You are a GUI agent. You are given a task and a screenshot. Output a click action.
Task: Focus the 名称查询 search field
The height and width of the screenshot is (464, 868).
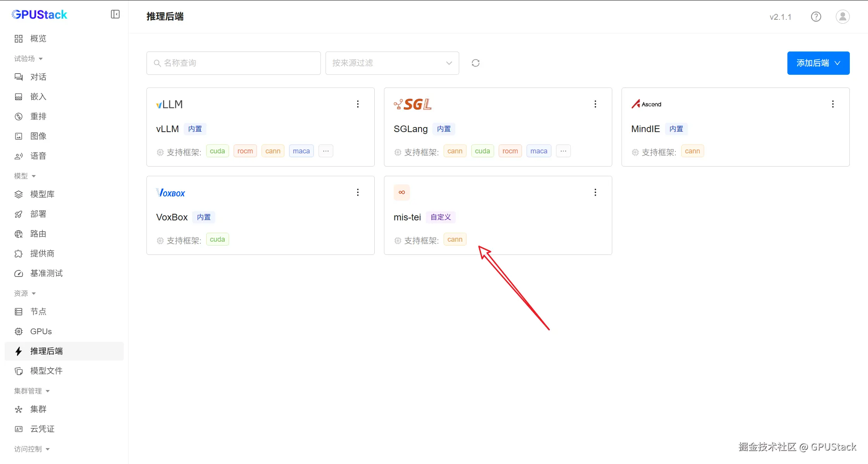234,63
